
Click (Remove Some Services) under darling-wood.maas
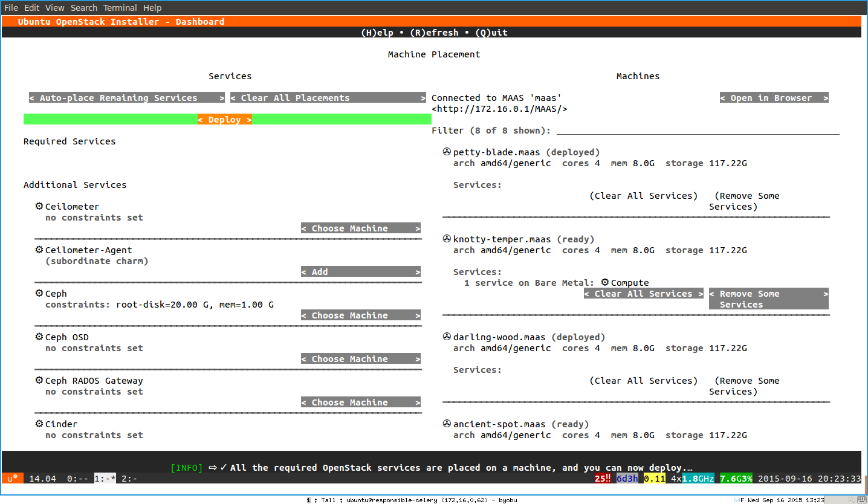pyautogui.click(x=745, y=386)
